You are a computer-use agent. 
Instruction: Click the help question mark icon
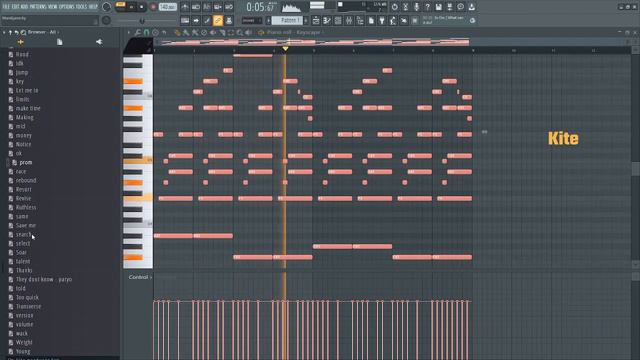point(427,7)
